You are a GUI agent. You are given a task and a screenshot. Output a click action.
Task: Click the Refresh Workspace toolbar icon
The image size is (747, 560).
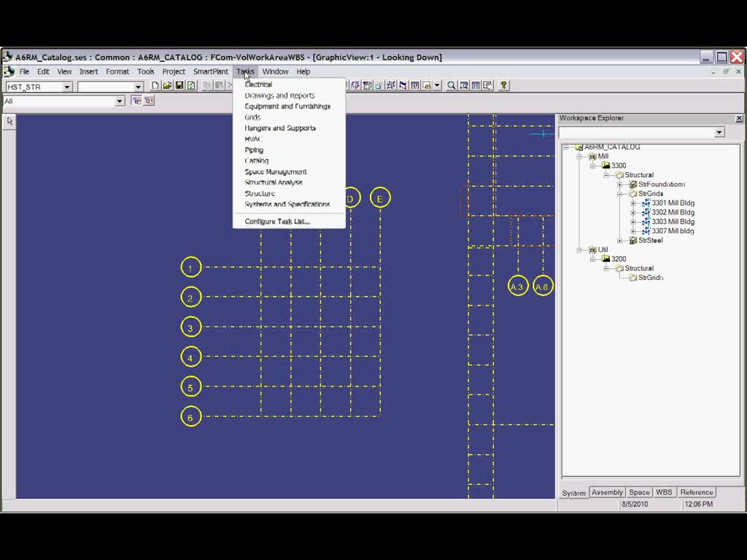click(x=191, y=86)
